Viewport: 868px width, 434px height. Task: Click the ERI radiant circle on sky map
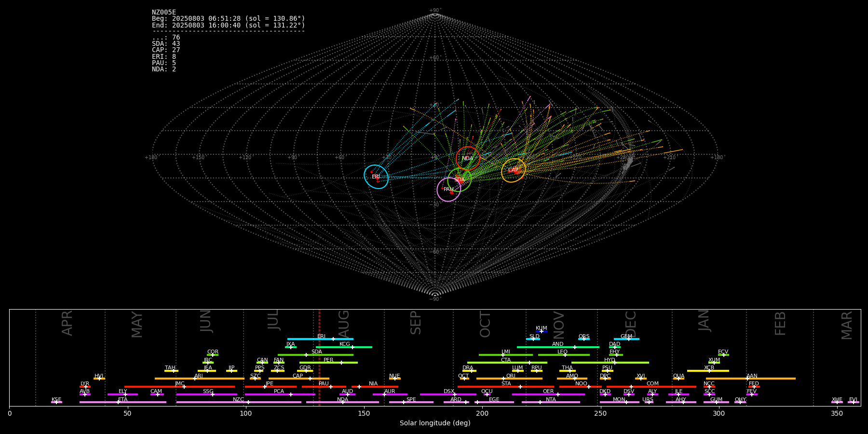point(376,176)
